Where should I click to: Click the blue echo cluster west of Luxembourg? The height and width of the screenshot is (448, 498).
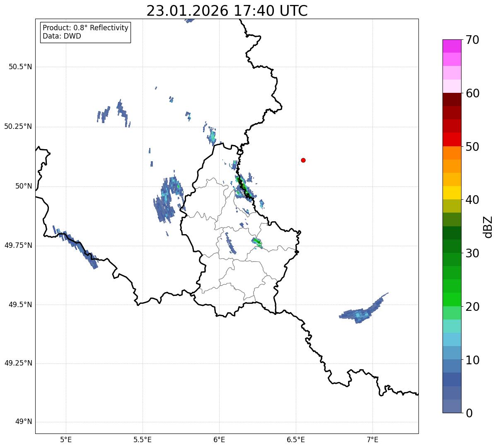coord(167,197)
